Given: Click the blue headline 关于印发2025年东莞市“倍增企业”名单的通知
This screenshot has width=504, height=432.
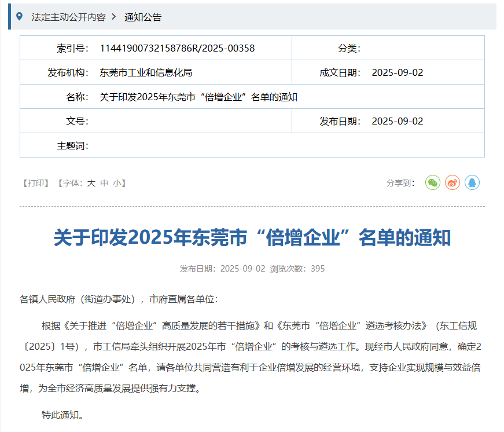Looking at the screenshot, I should pyautogui.click(x=252, y=238).
